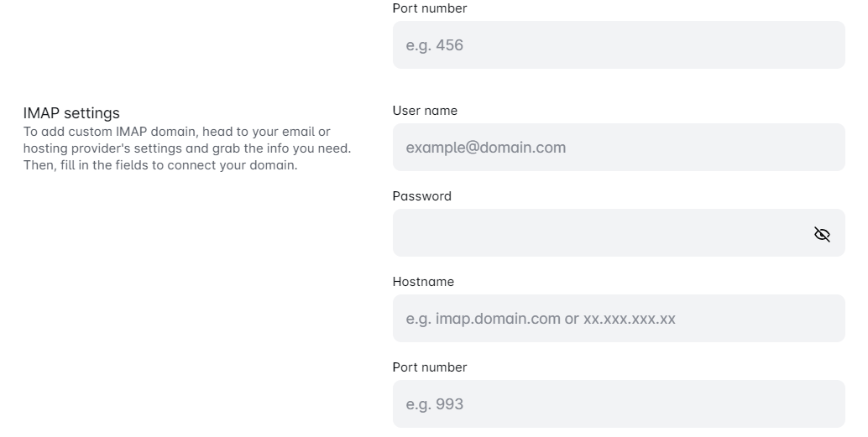Click into the IMAP Password field
The image size is (868, 437).
pos(596,233)
